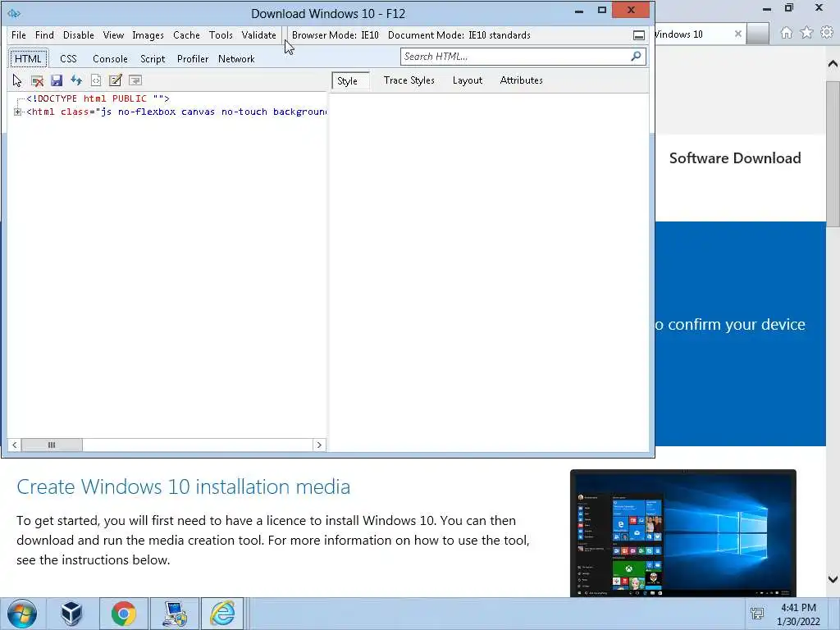Open Google Chrome from the taskbar
Screen dimensions: 840x630
tap(123, 614)
